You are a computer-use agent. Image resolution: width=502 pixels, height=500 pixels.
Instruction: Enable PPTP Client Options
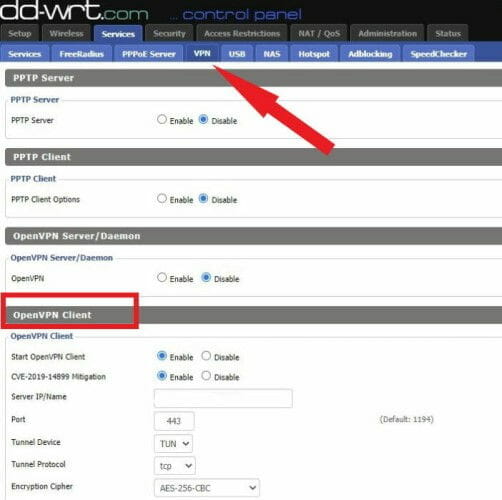click(162, 199)
